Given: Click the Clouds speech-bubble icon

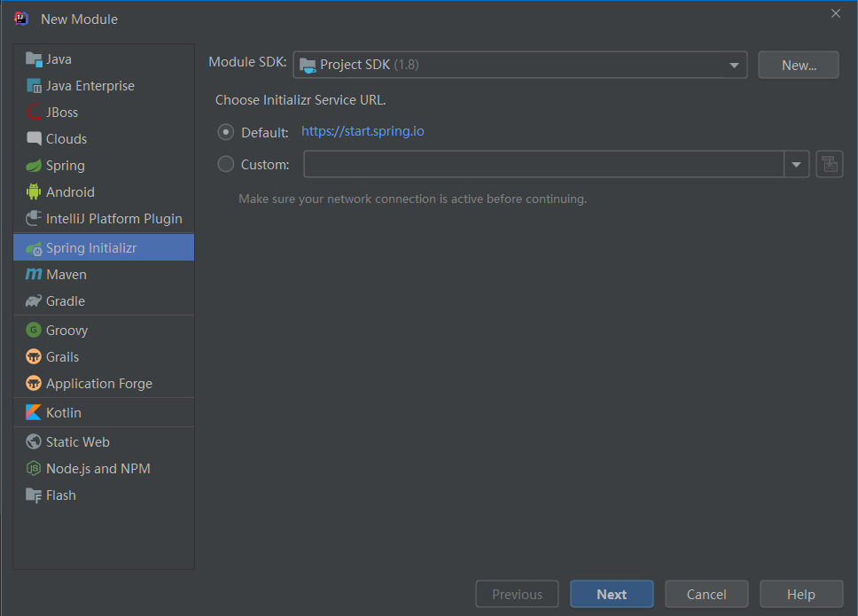Looking at the screenshot, I should (x=34, y=138).
